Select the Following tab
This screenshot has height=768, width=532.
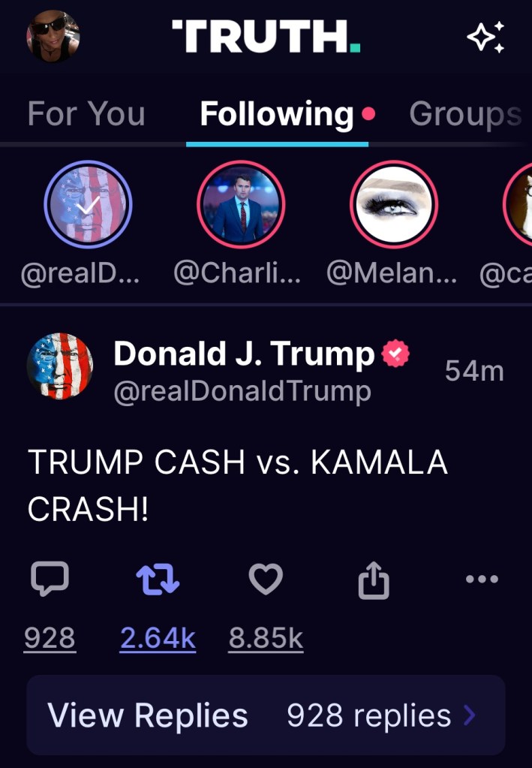click(x=277, y=114)
